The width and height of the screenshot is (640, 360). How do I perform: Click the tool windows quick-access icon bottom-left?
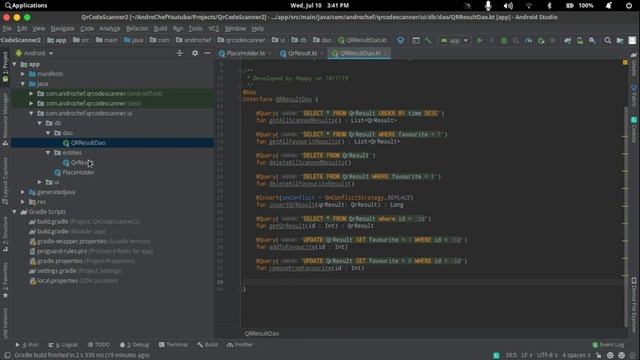(7, 355)
